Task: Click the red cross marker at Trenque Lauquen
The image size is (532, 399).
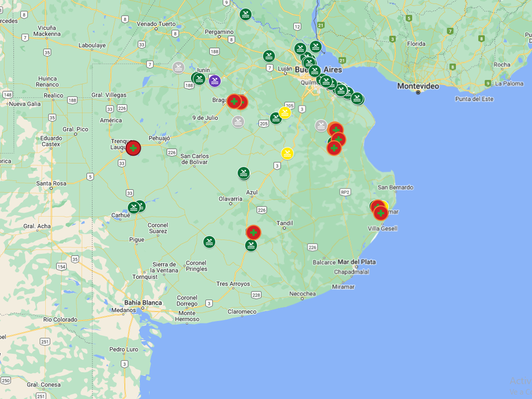Action: tap(133, 148)
